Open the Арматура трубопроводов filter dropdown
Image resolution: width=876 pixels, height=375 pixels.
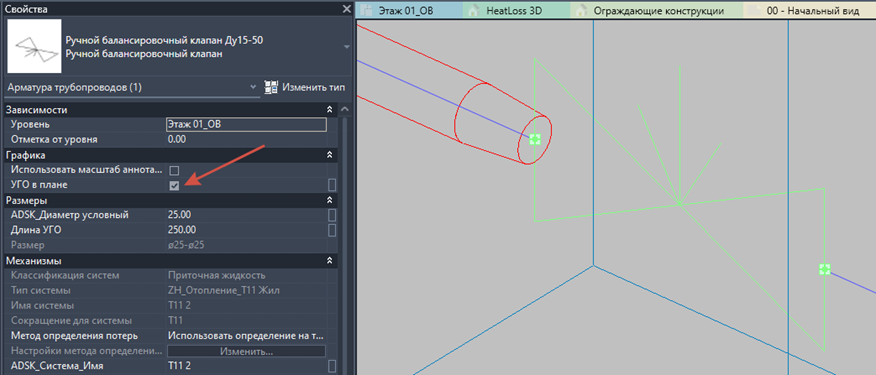pyautogui.click(x=253, y=87)
